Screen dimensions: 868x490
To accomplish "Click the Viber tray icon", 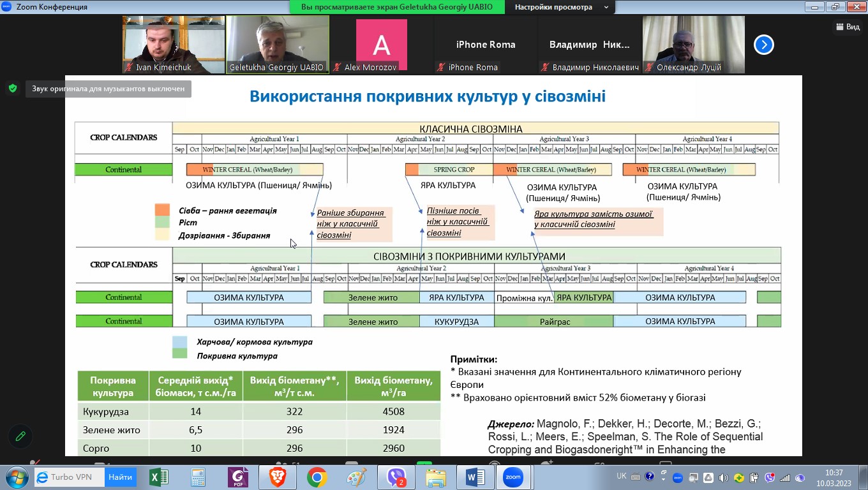I will 770,477.
